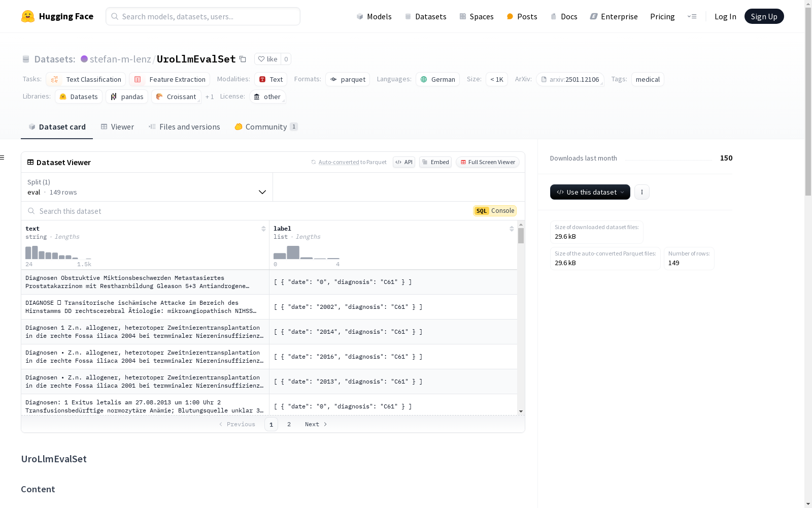
Task: Click the text lengths histogram
Action: 58,252
